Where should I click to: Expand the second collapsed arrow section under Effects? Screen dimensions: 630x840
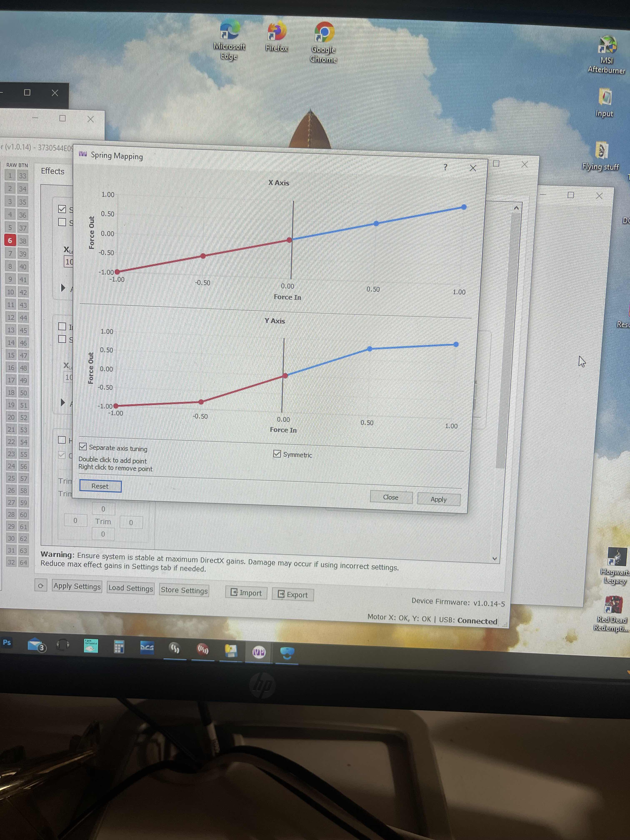pyautogui.click(x=63, y=402)
